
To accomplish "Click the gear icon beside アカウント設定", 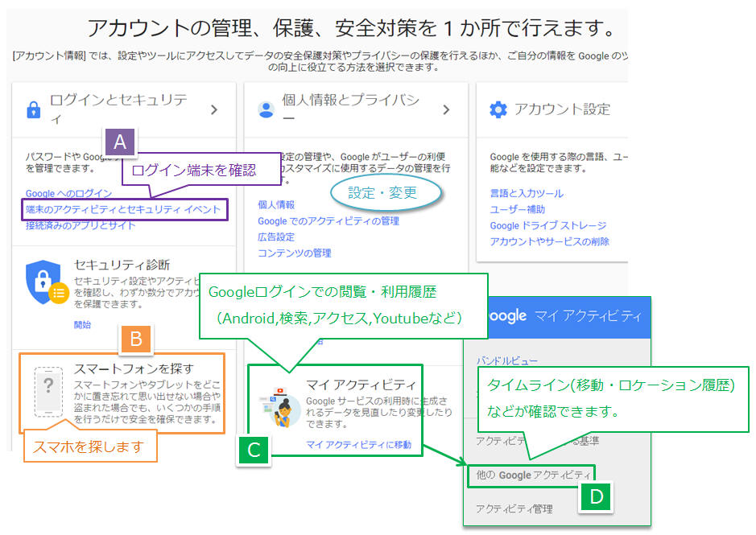I will [498, 109].
